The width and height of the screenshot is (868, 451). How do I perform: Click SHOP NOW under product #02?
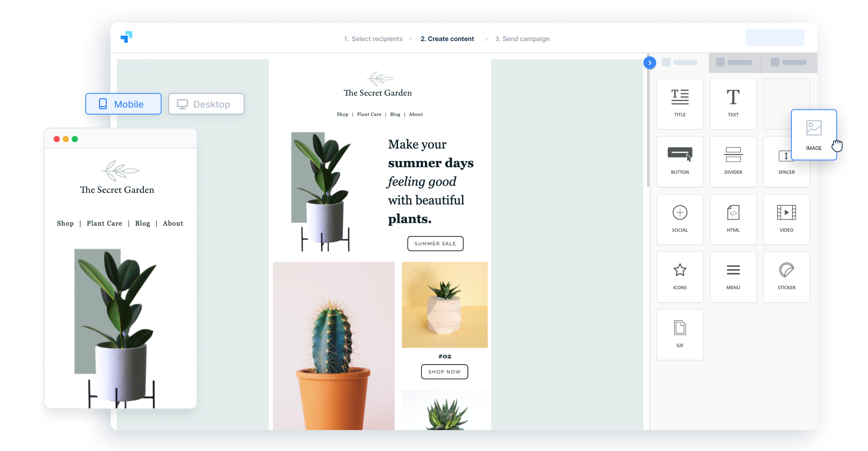(444, 371)
